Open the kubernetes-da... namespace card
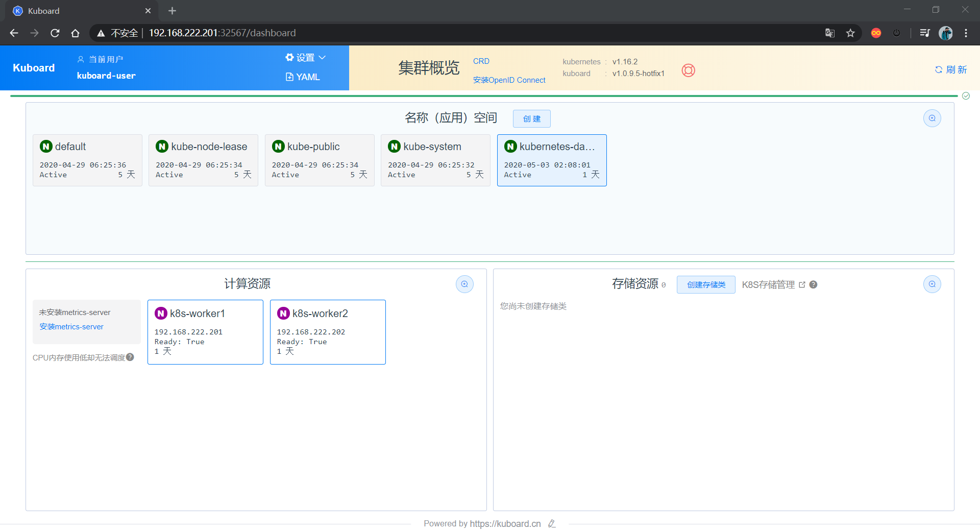980x531 pixels. click(552, 160)
